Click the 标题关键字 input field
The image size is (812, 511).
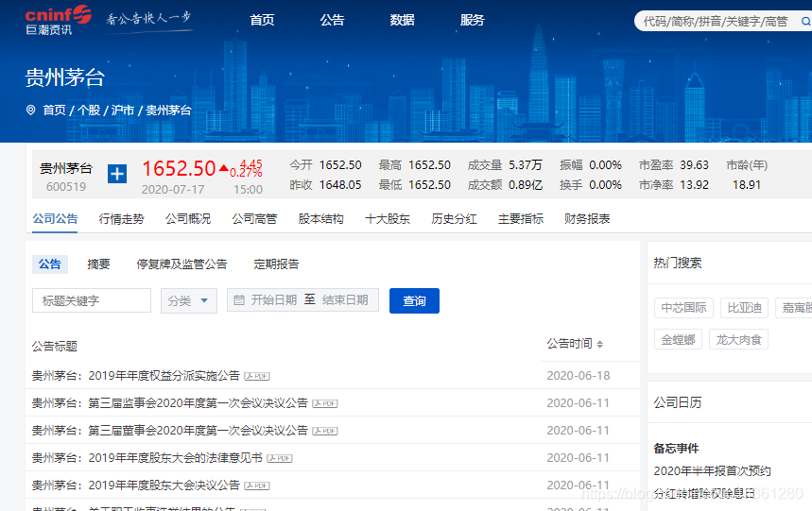(92, 300)
